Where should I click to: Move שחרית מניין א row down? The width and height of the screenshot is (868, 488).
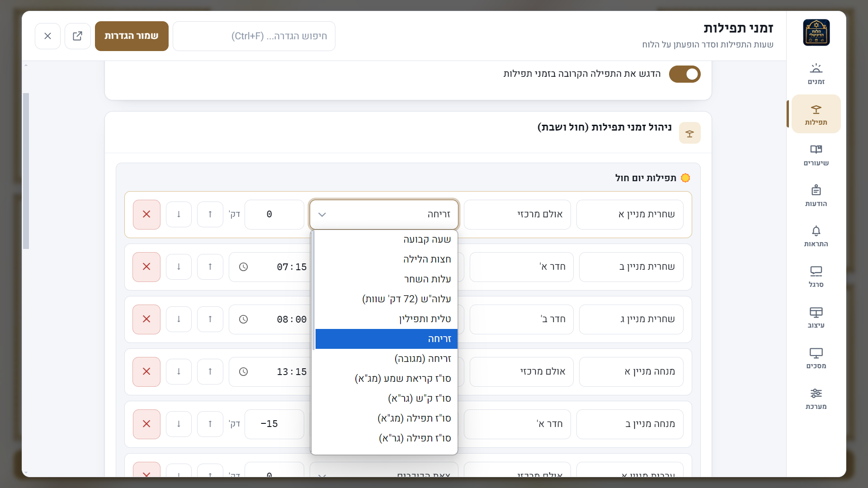(x=179, y=214)
